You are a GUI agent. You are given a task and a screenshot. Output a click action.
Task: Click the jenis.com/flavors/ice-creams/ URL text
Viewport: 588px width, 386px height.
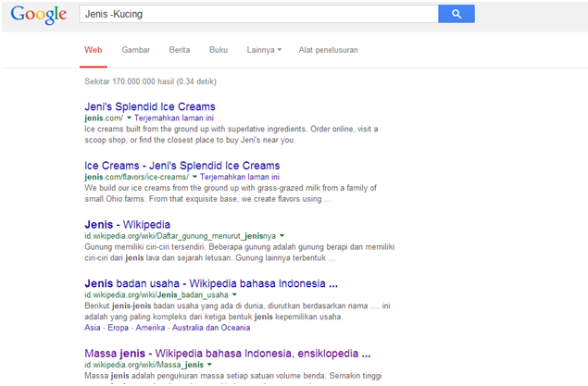coord(136,177)
